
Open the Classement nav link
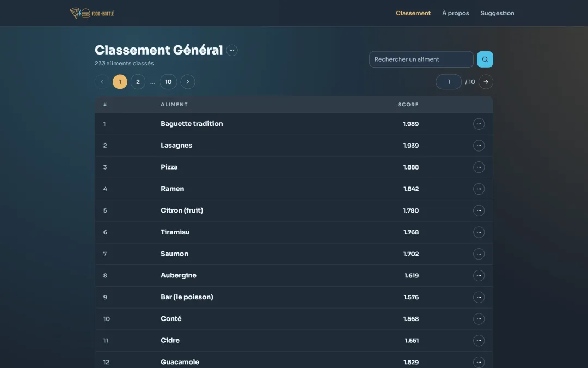click(413, 13)
